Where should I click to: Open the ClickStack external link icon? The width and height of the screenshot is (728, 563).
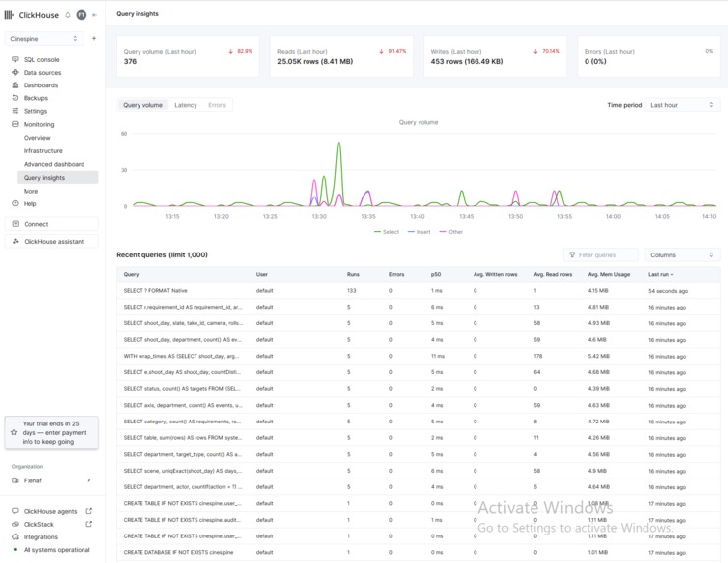pyautogui.click(x=89, y=524)
